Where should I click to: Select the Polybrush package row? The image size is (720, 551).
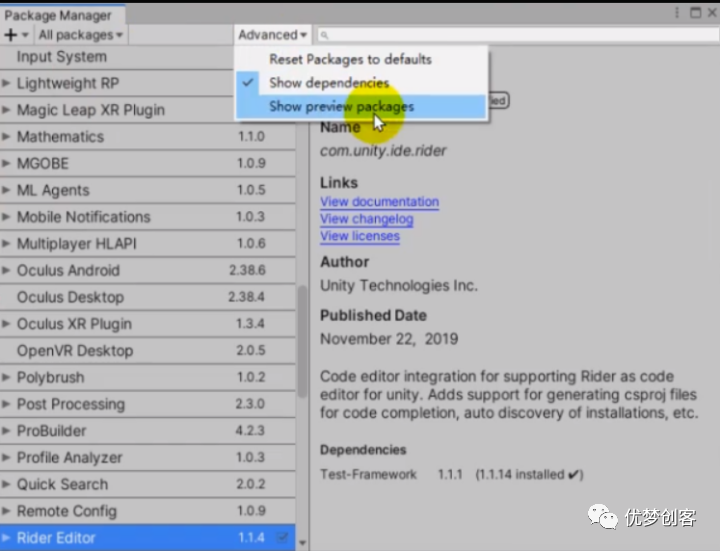[147, 377]
